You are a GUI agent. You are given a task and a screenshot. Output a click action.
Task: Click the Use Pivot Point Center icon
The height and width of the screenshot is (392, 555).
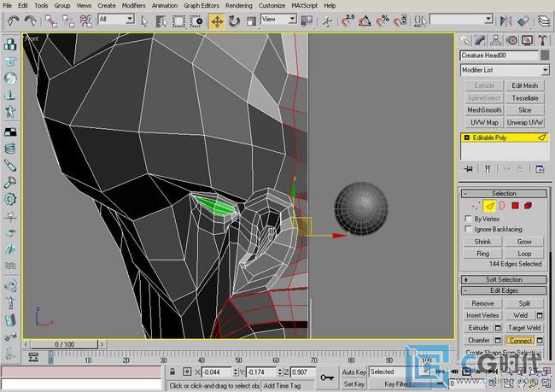point(307,20)
